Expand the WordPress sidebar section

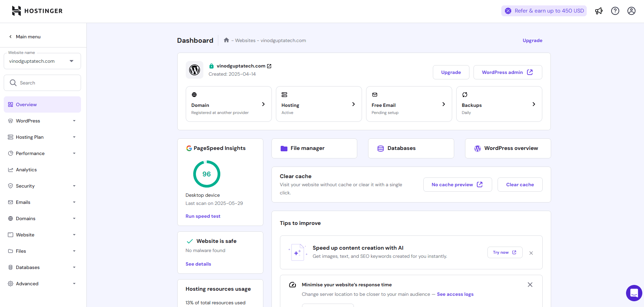click(42, 121)
